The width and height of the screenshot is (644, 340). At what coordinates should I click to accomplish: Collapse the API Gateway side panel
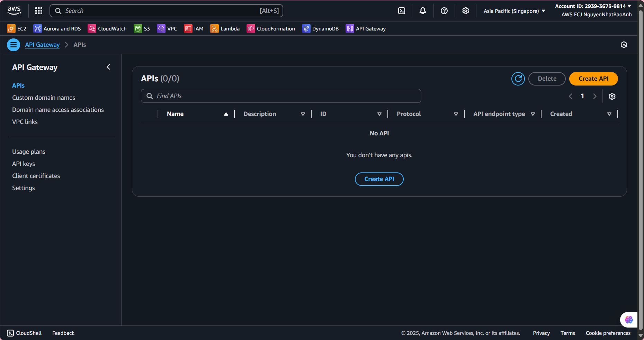(x=108, y=67)
